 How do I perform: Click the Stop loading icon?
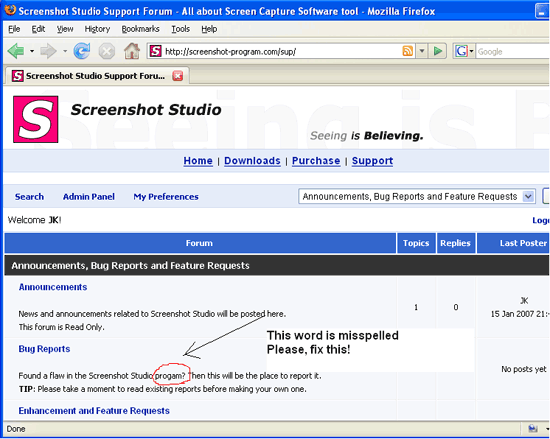(107, 52)
